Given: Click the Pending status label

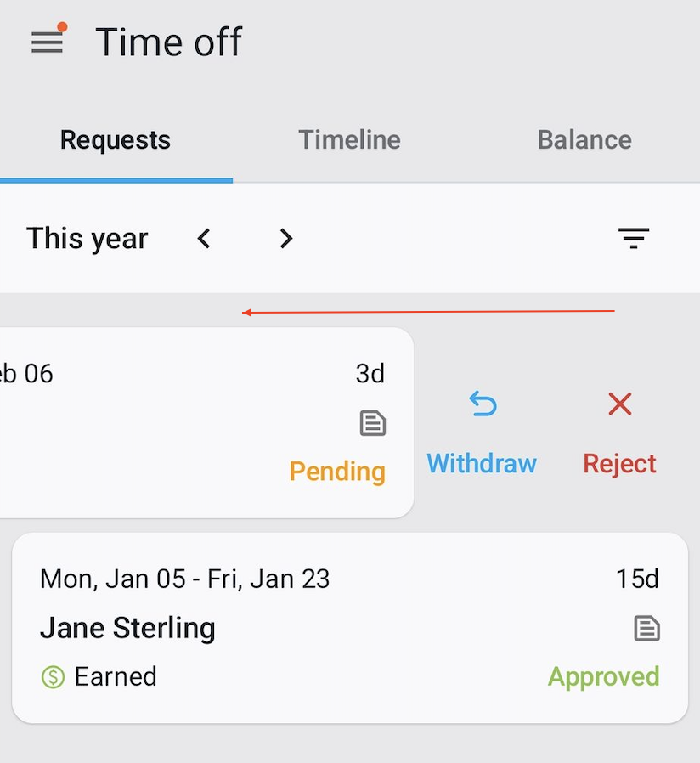Looking at the screenshot, I should [x=337, y=472].
